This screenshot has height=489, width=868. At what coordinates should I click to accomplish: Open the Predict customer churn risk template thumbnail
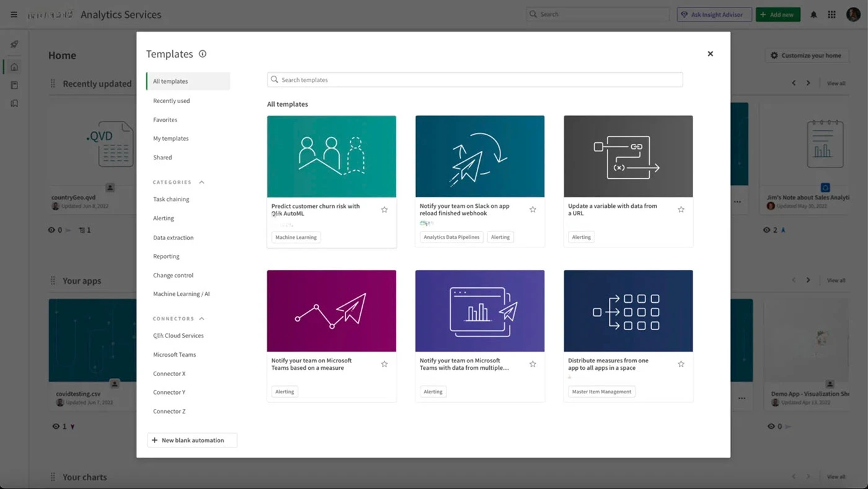[x=332, y=156]
